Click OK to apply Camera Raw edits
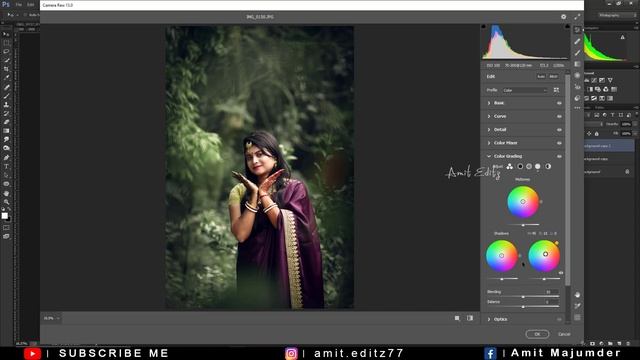Screen dimensions: 640x360 point(537,334)
